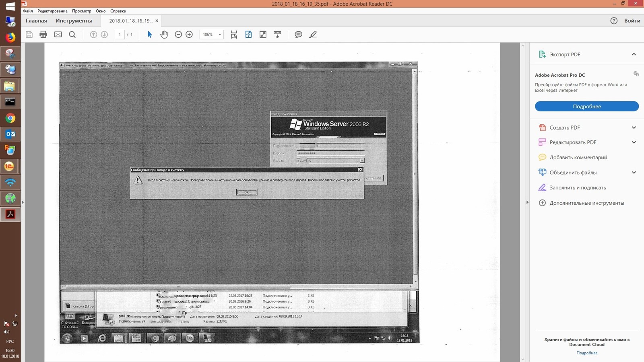
Task: Open the Справка menu
Action: click(x=118, y=11)
